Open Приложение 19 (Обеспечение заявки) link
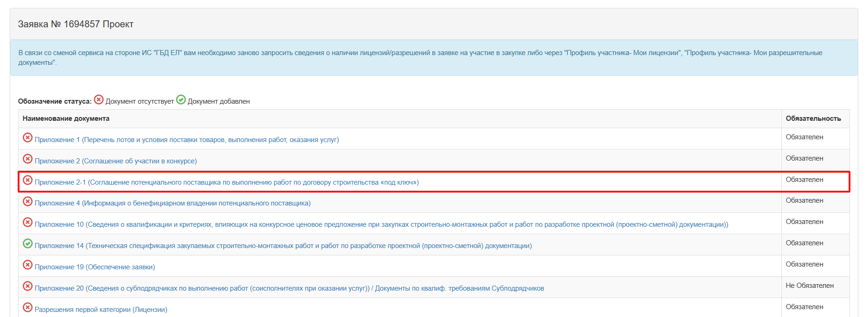 [x=94, y=267]
